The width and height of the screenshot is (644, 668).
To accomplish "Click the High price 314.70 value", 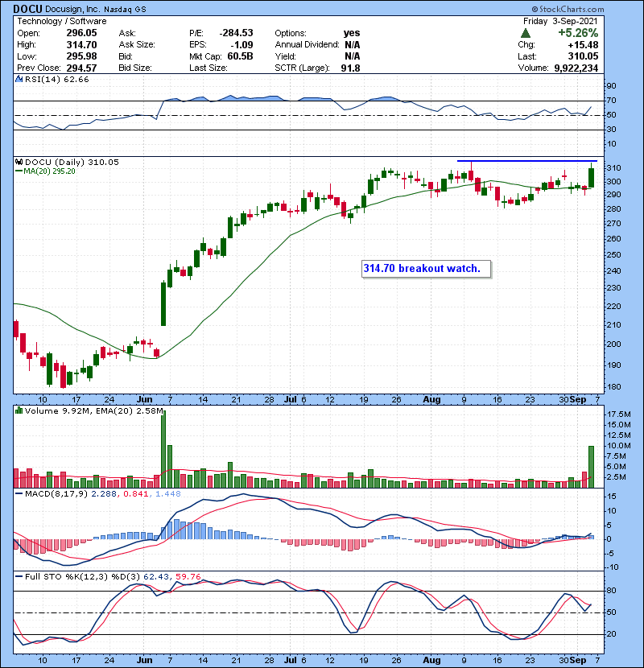I will point(81,45).
